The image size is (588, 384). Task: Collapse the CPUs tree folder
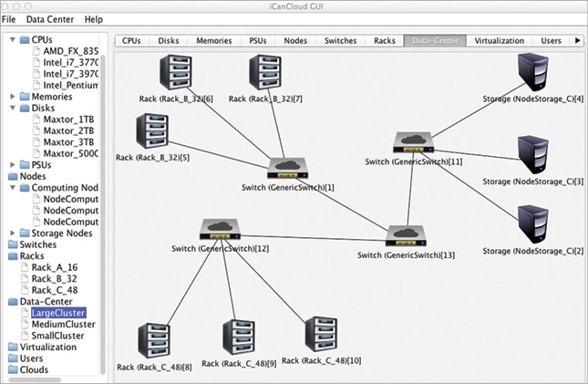(x=13, y=39)
